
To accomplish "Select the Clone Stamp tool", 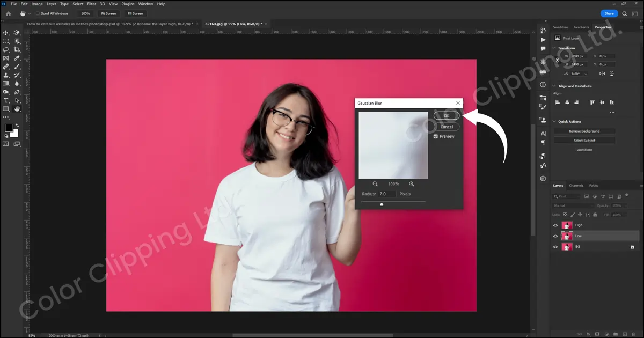I will pos(6,76).
